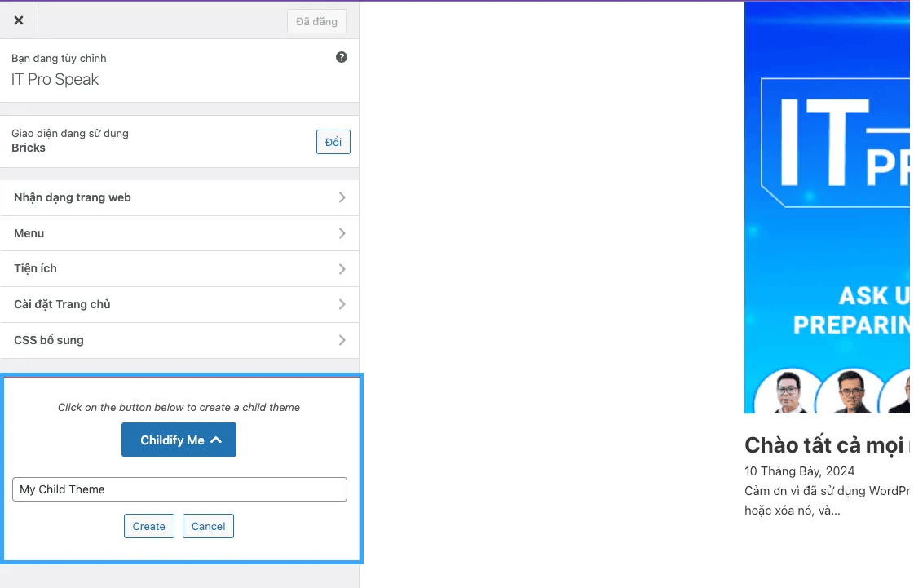Close the customizer with the X icon
Image resolution: width=914 pixels, height=588 pixels.
coord(19,20)
